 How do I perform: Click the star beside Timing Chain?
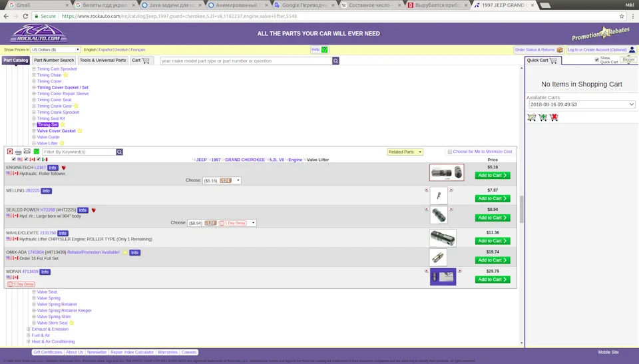(x=66, y=75)
